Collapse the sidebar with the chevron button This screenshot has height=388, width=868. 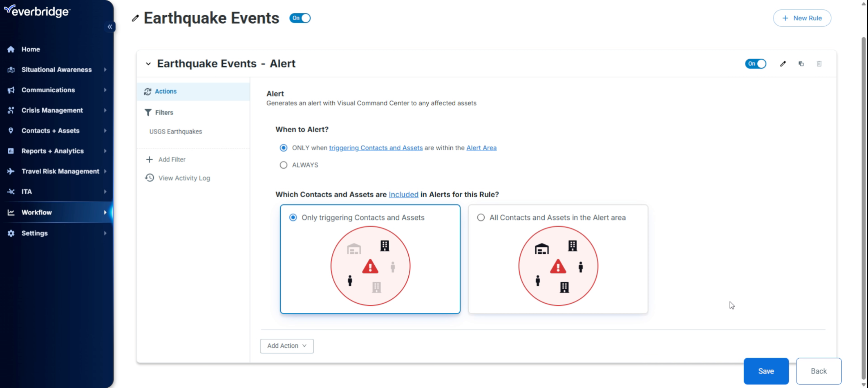pyautogui.click(x=110, y=26)
